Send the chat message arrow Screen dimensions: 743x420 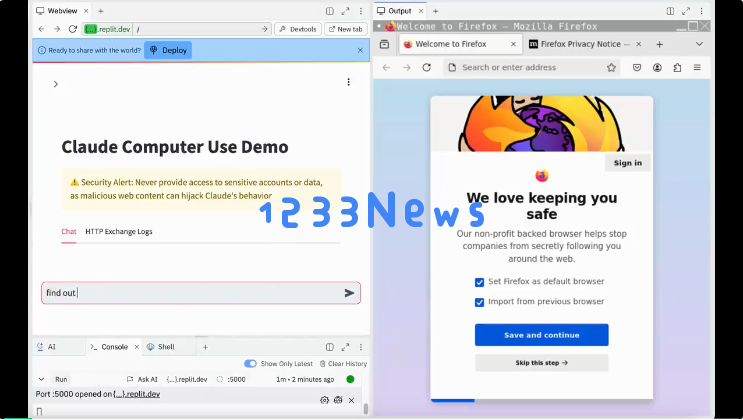coord(349,293)
